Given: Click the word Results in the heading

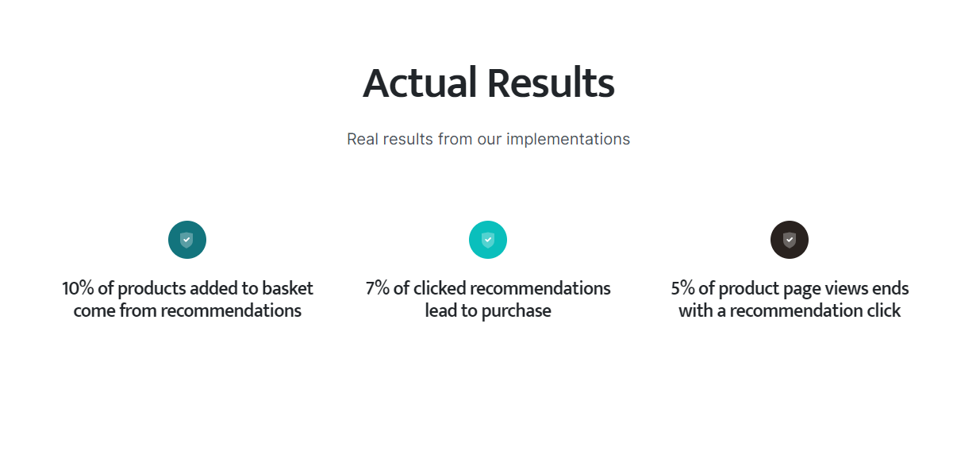Looking at the screenshot, I should (x=551, y=83).
